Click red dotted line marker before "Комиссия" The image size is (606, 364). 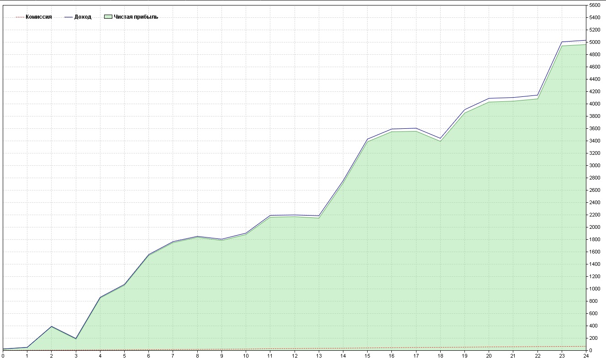(20, 17)
